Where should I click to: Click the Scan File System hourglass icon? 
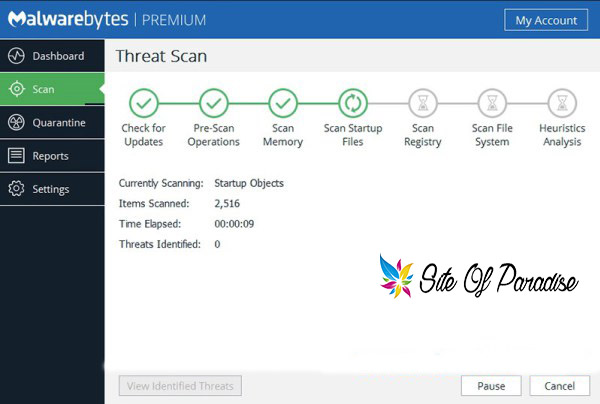point(492,103)
